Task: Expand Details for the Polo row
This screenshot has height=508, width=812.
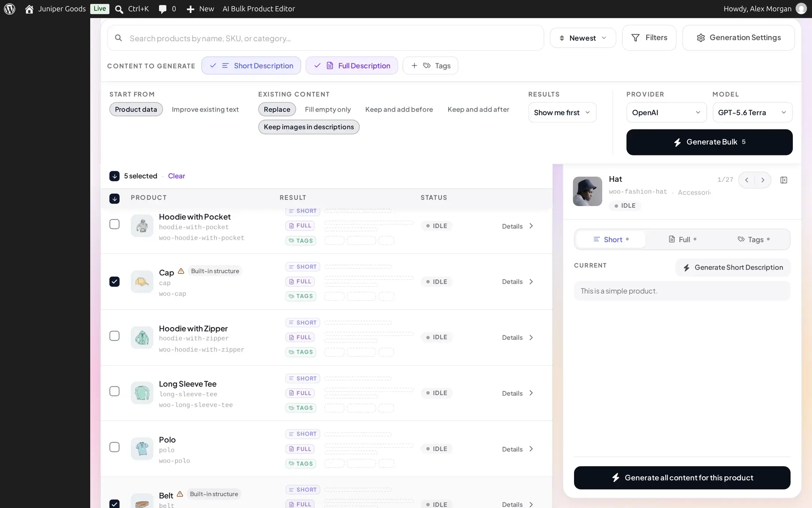Action: 518,449
